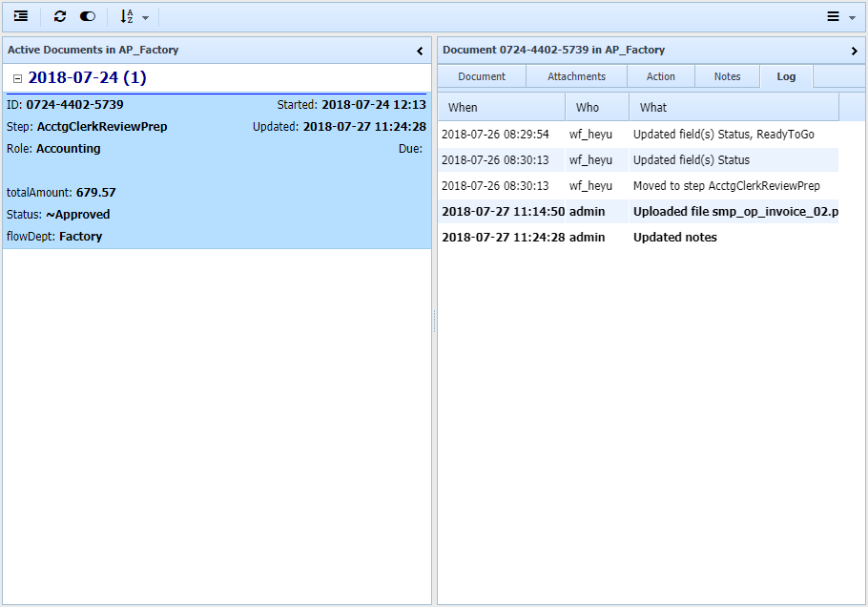Toggle the switch icon in the toolbar
This screenshot has width=868, height=607.
point(88,16)
